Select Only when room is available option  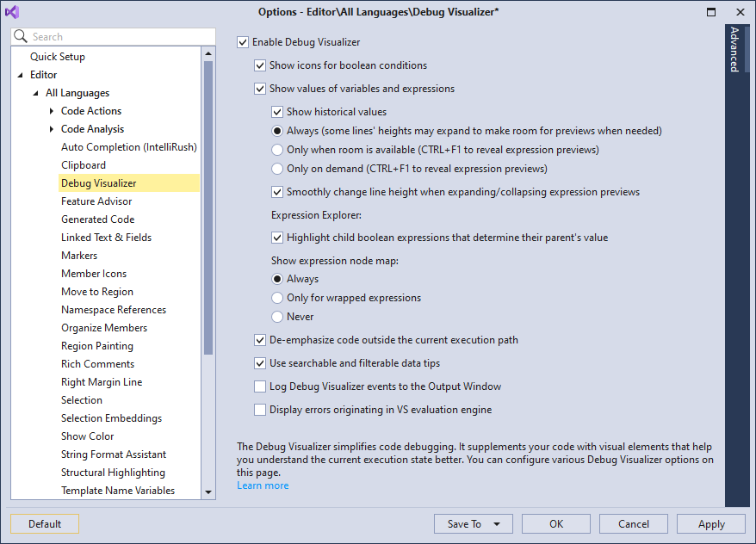point(277,150)
